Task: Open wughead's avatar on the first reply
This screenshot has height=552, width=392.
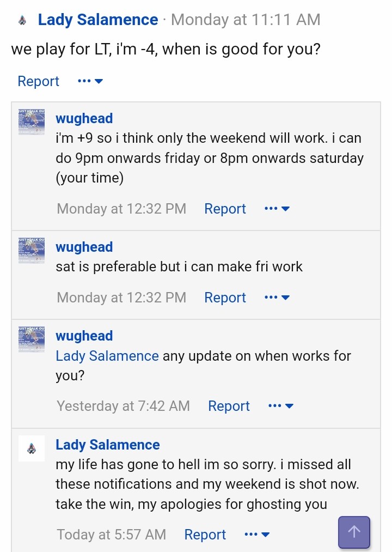Action: tap(32, 122)
